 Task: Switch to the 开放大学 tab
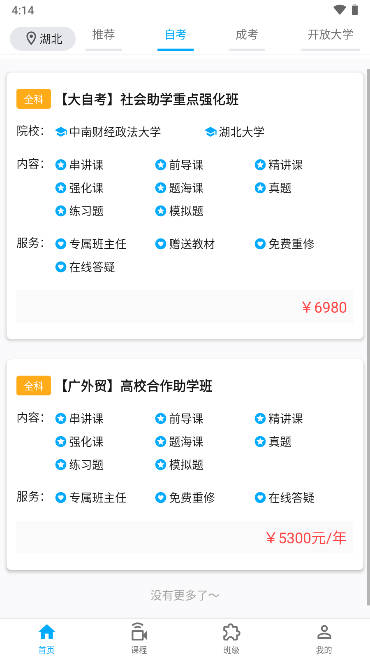pyautogui.click(x=330, y=35)
